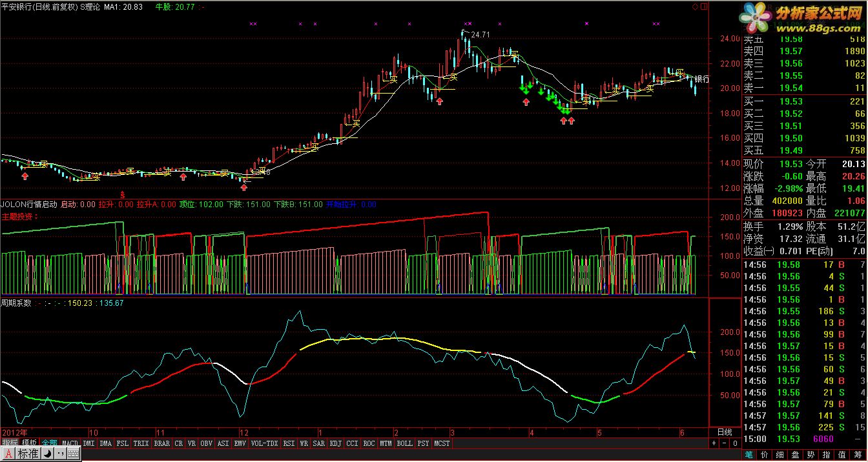Click the plus zoom button below 日线
This screenshot has height=462, width=868.
[714, 443]
